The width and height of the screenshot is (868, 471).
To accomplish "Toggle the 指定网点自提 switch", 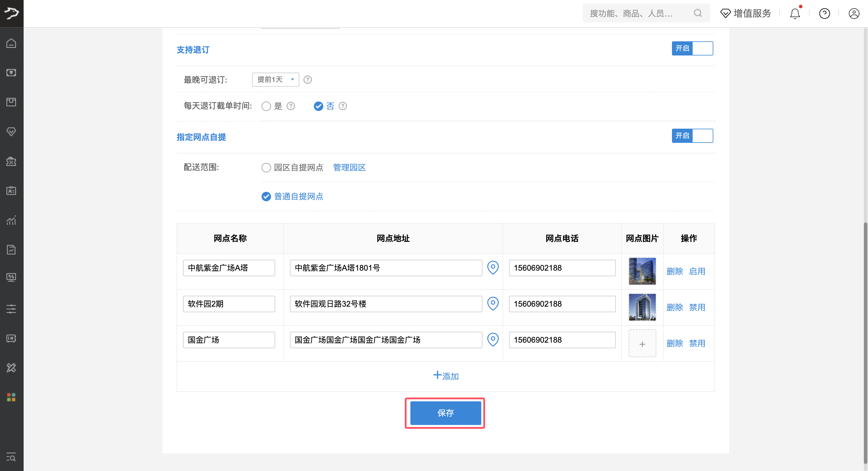I will [692, 136].
